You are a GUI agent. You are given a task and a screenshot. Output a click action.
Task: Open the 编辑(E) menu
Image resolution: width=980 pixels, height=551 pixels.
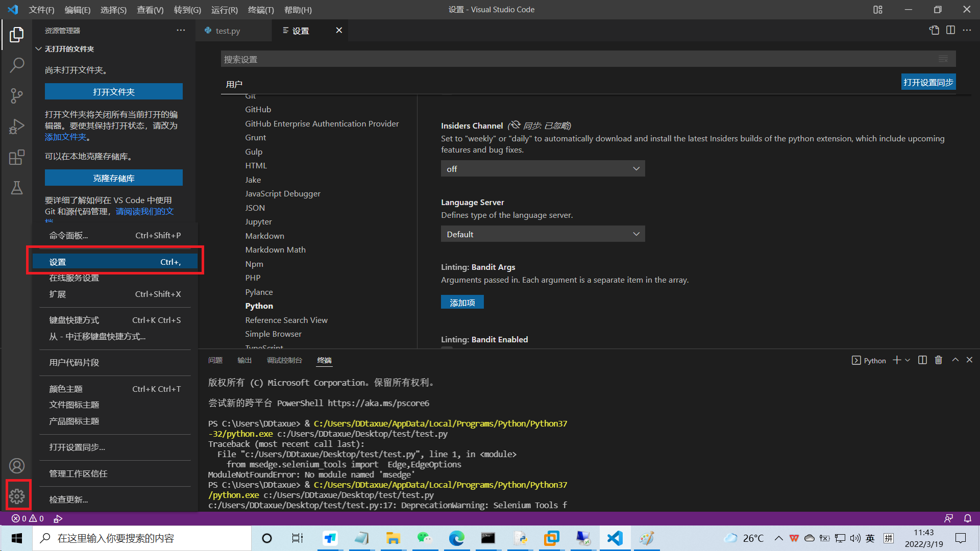click(78, 10)
